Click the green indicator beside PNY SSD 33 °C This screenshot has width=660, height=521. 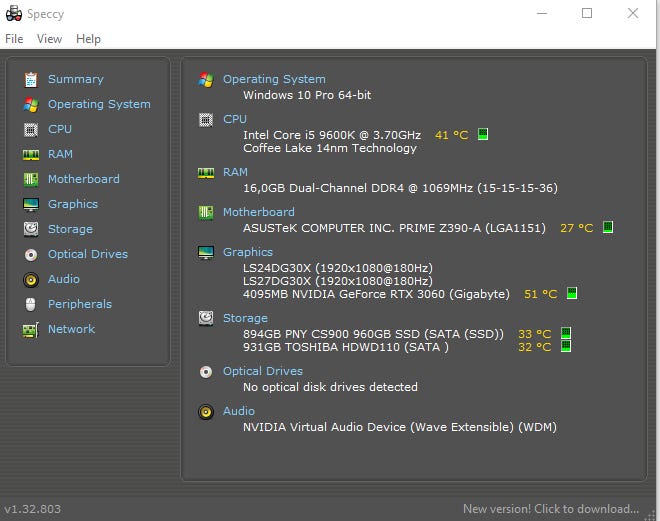[566, 333]
